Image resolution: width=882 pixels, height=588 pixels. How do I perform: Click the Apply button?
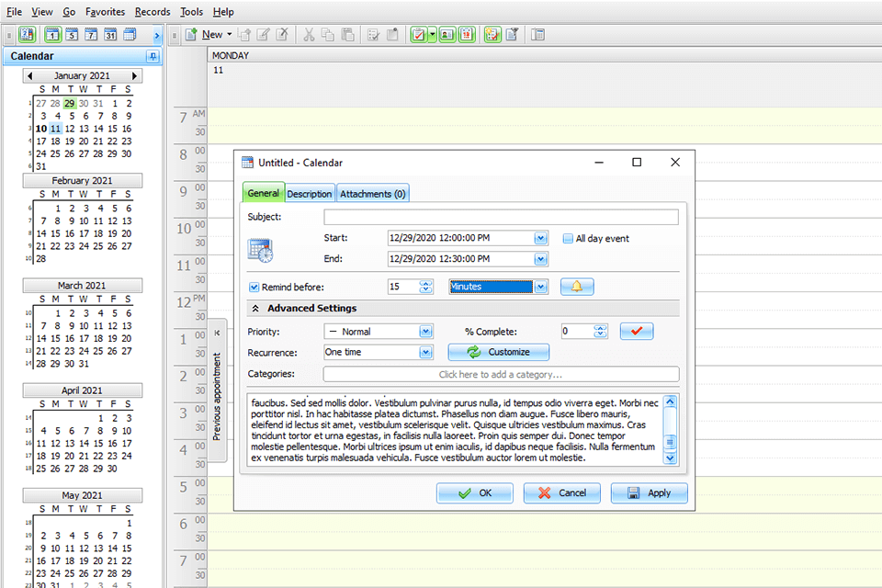tap(650, 492)
